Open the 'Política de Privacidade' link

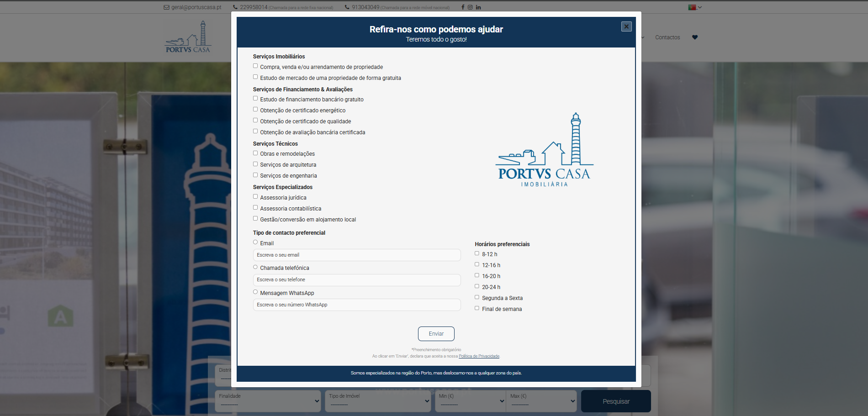pos(479,356)
